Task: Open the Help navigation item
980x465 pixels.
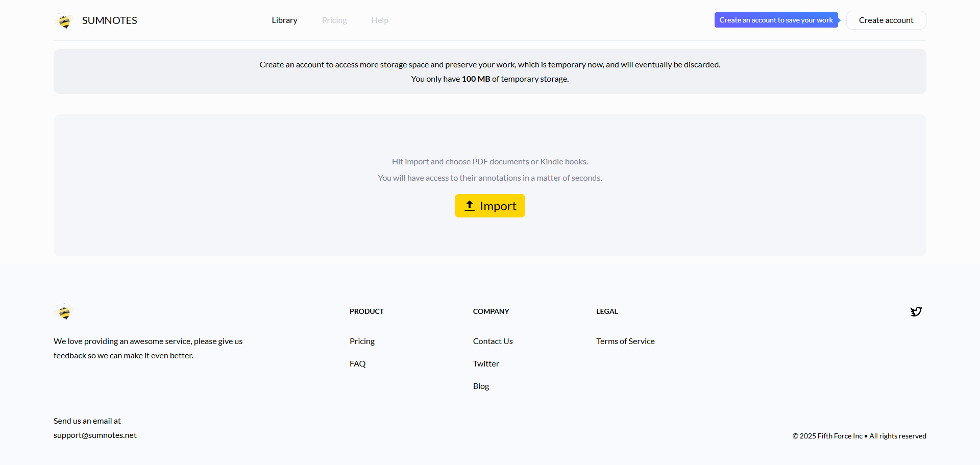Action: pos(380,20)
